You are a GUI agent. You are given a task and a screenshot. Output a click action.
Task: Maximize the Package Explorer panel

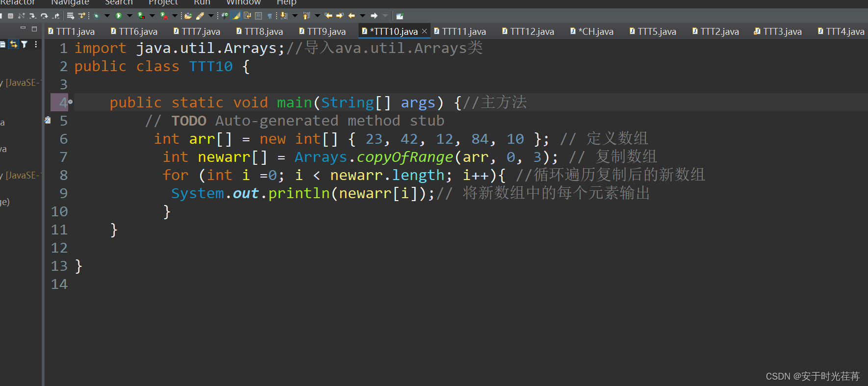point(34,28)
